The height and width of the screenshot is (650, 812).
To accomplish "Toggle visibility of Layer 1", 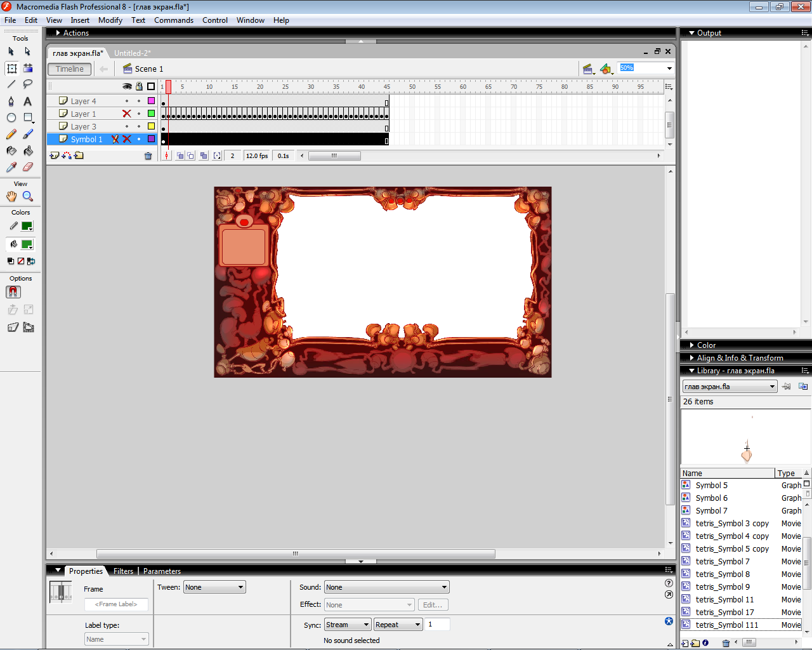I will pyautogui.click(x=127, y=114).
